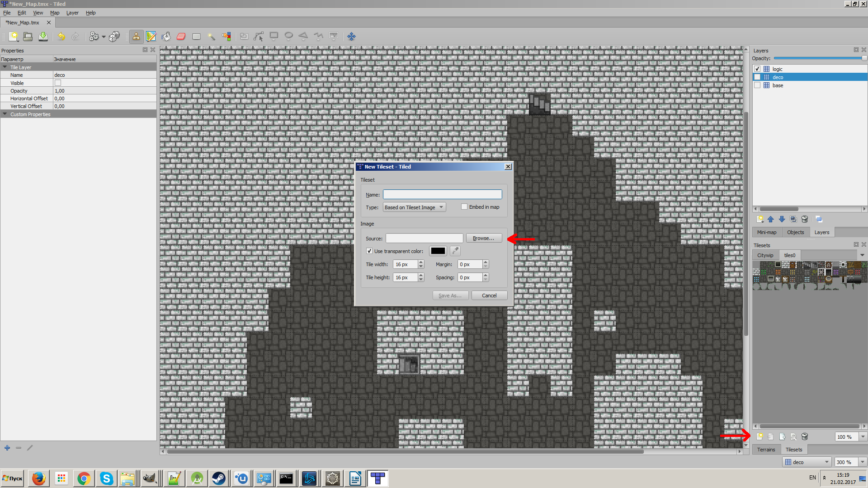Click the Cancel button in dialog
The image size is (868, 488).
pos(489,296)
